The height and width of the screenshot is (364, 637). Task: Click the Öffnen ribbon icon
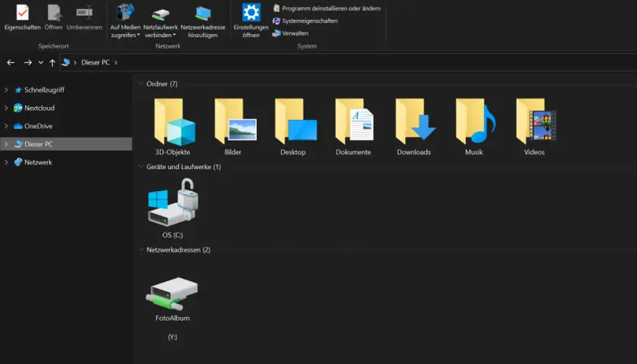(x=54, y=13)
